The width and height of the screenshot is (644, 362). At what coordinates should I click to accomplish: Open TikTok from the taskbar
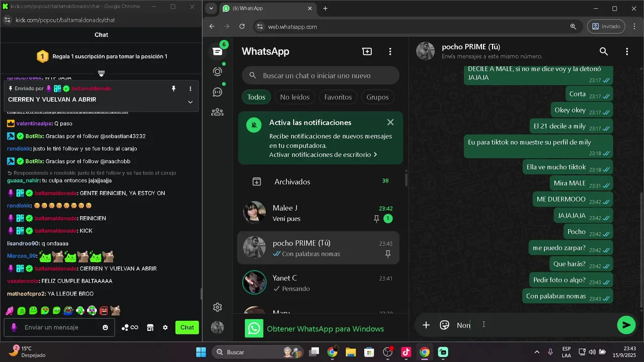click(x=406, y=352)
